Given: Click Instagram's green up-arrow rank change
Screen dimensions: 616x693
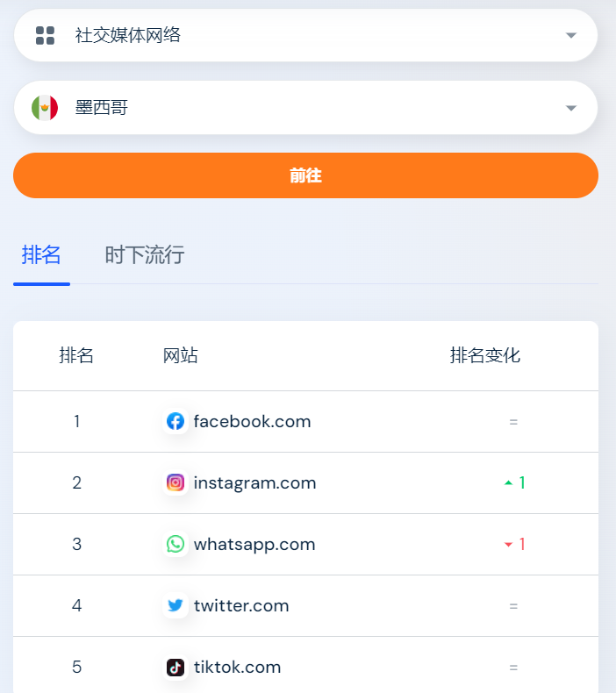Looking at the screenshot, I should coord(514,483).
